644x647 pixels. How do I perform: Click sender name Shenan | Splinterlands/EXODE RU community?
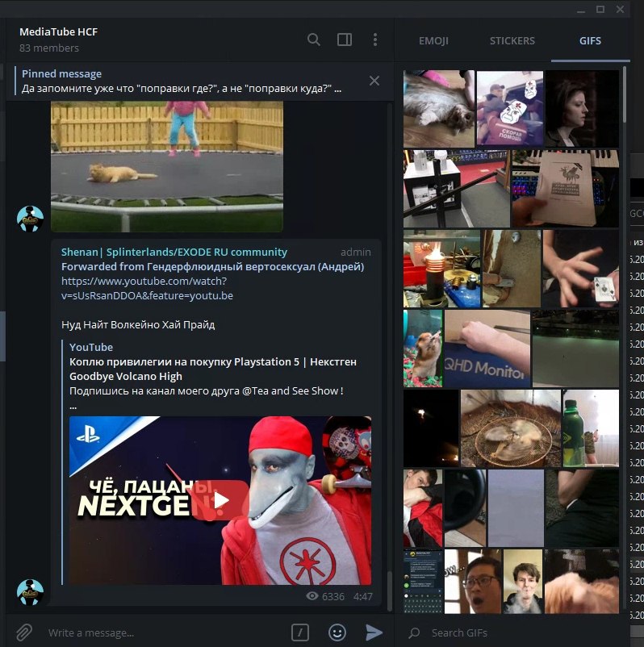[174, 252]
